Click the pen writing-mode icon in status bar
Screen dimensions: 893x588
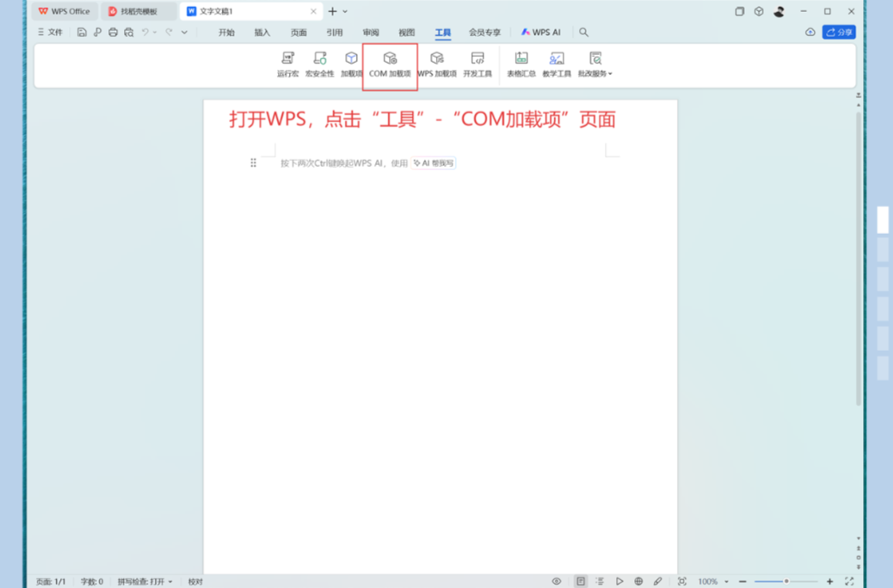coord(658,581)
